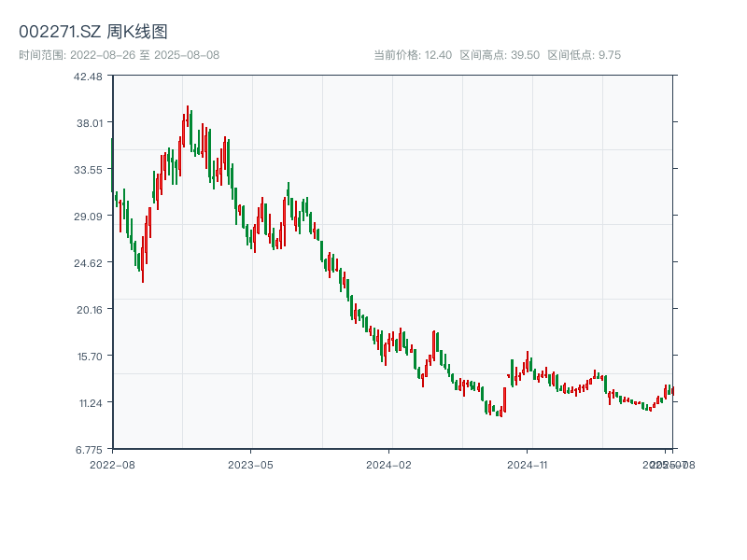The width and height of the screenshot is (747, 560).
Task: Select the 时间范围 date range text
Action: (119, 55)
